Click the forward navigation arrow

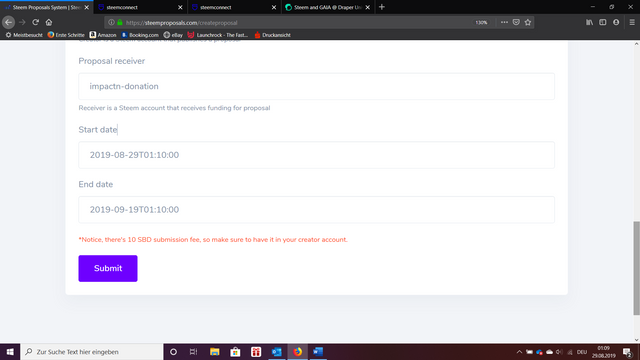(22, 22)
